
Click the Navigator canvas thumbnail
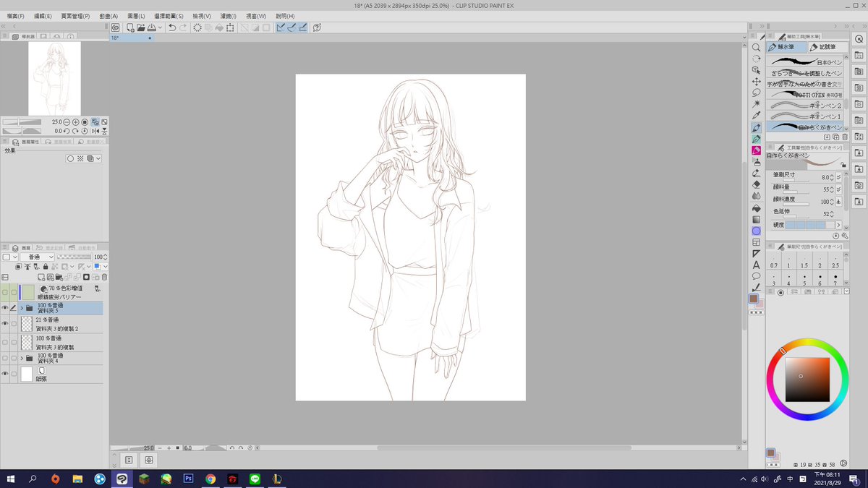pos(54,78)
